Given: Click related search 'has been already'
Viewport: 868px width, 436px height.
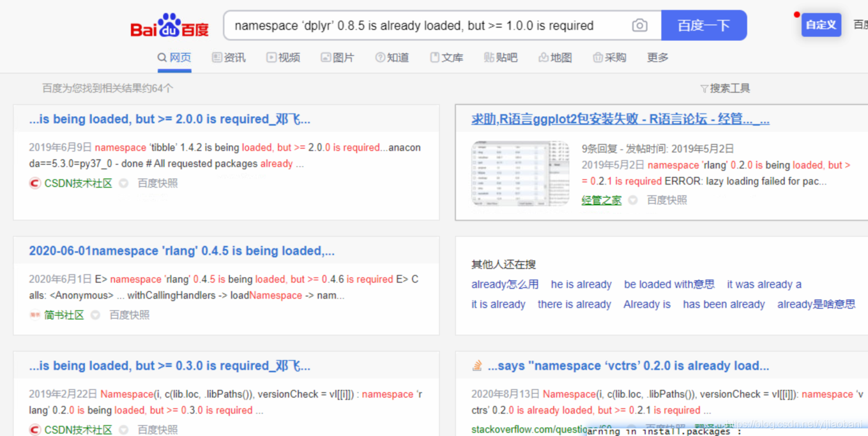Looking at the screenshot, I should pyautogui.click(x=724, y=304).
